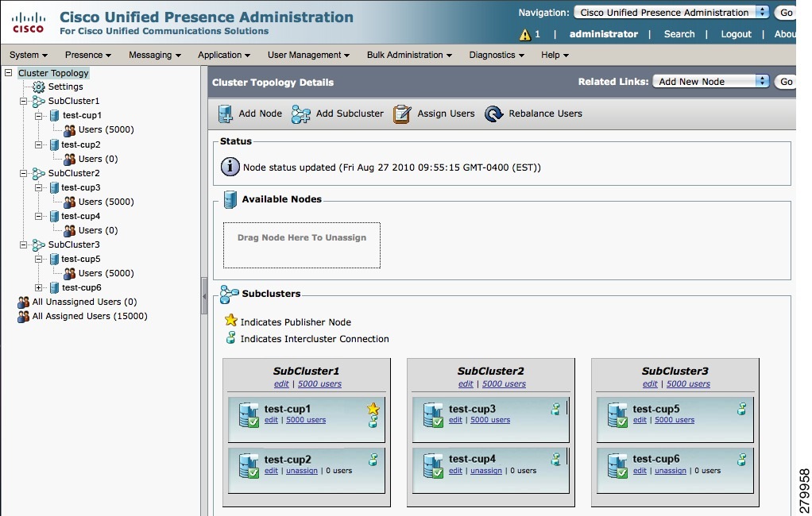Screen dimensions: 812x516
Task: Click the publisher star icon on test-cup1
Action: (x=373, y=410)
